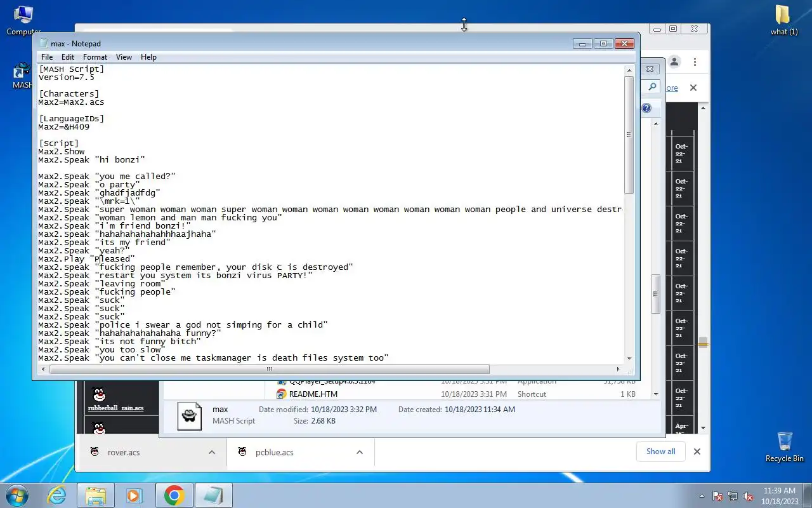Click Notepad vertical scrollbar up arrow

pyautogui.click(x=629, y=70)
